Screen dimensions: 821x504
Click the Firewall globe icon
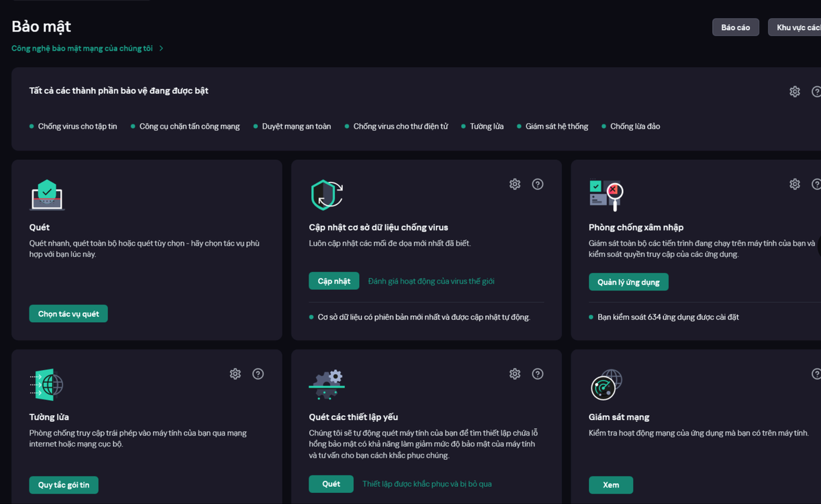tap(47, 384)
